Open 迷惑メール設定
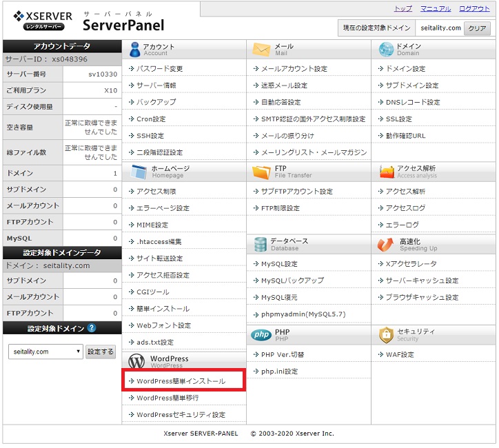Screen dimensions: 499x448 point(284,85)
